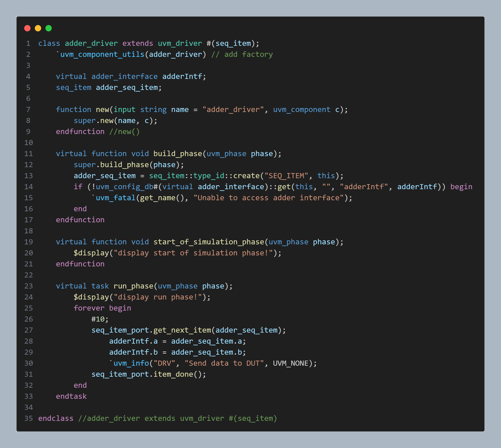Click the yellow minimize dot

coord(38,28)
